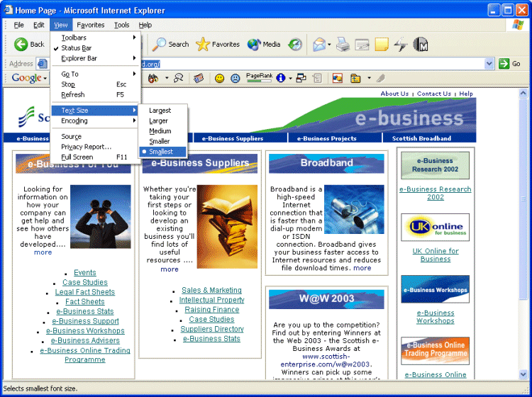
Task: Select the Medium text size option
Action: pos(163,131)
